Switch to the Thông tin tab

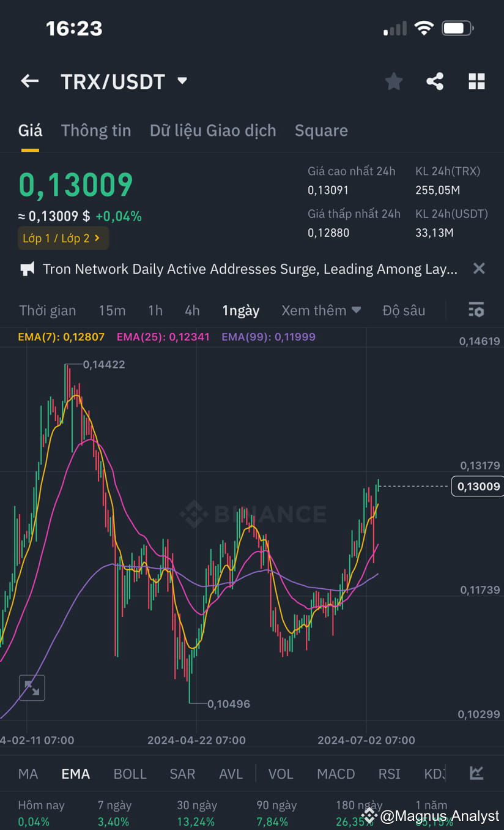[x=96, y=130]
